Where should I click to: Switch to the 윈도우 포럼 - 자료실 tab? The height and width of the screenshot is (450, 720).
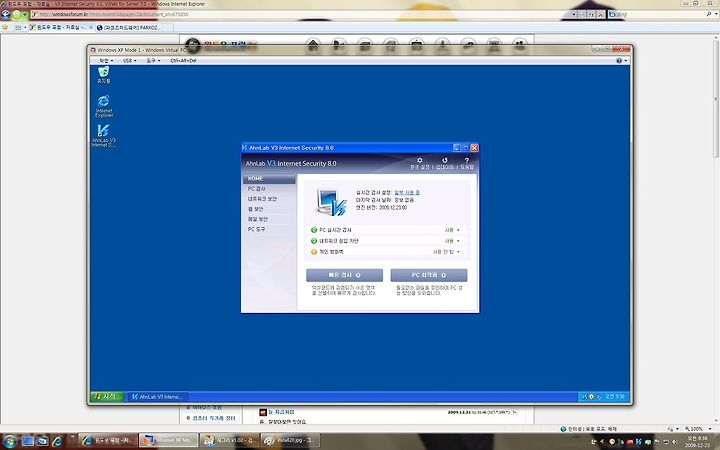click(x=58, y=28)
